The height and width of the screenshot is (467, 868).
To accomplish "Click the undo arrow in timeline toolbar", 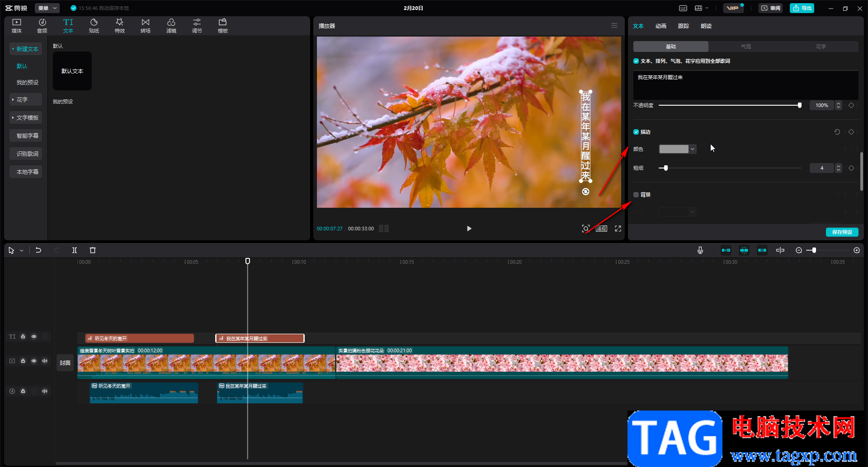I will point(38,250).
